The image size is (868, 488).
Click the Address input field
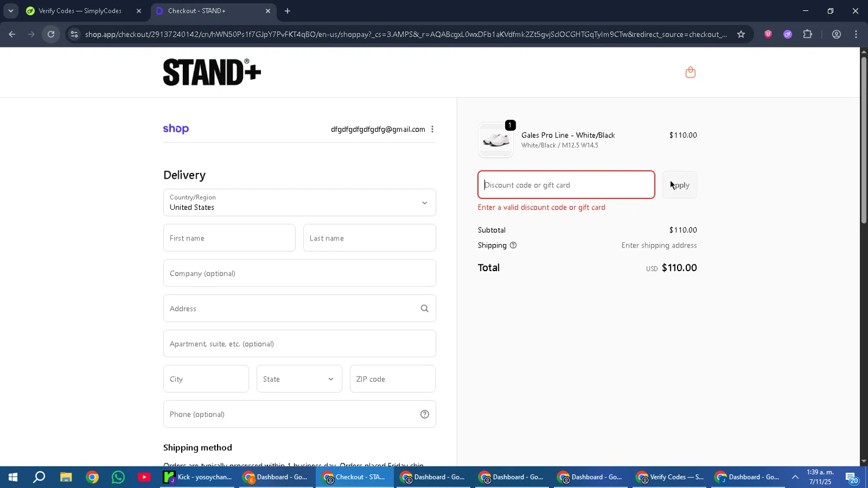tap(299, 309)
